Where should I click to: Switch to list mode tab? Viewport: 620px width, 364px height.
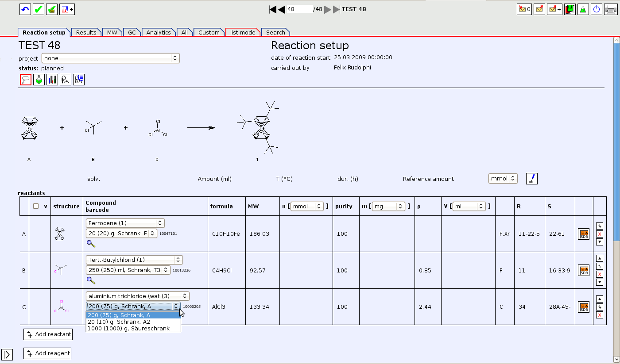click(x=243, y=32)
